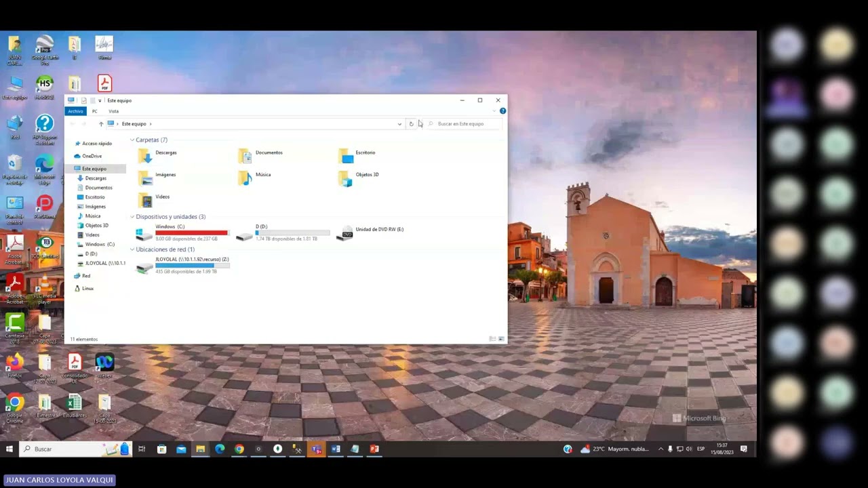Open Estudiantes Excel file on desktop
Viewport: 868px width, 488px height.
click(x=75, y=407)
